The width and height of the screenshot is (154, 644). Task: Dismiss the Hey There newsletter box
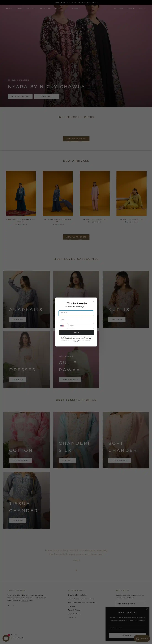147,609
